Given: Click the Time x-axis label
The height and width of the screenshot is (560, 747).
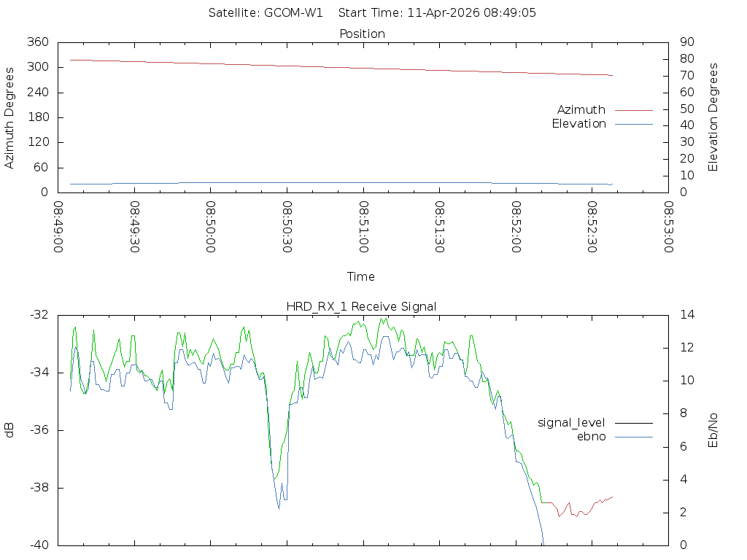Looking at the screenshot, I should pos(361,277).
